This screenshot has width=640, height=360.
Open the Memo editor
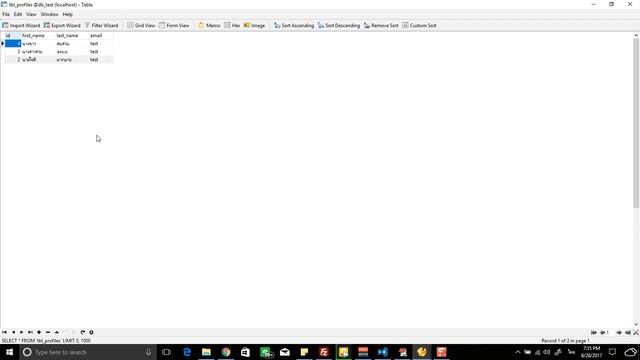(x=209, y=25)
